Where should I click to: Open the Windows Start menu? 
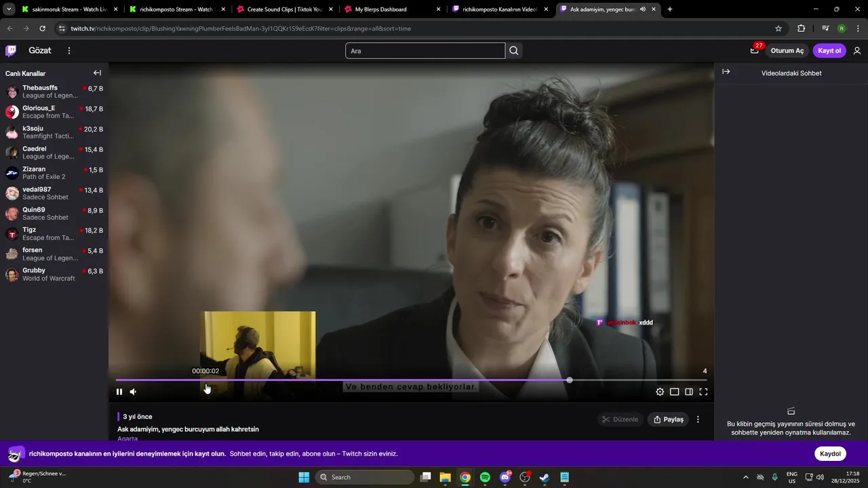click(x=304, y=477)
